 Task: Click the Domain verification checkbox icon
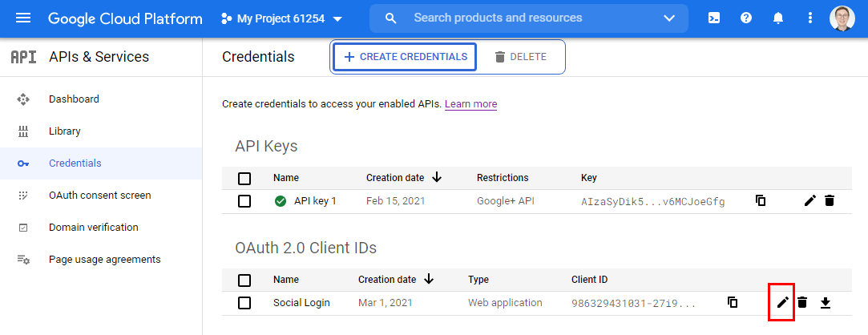(x=23, y=228)
